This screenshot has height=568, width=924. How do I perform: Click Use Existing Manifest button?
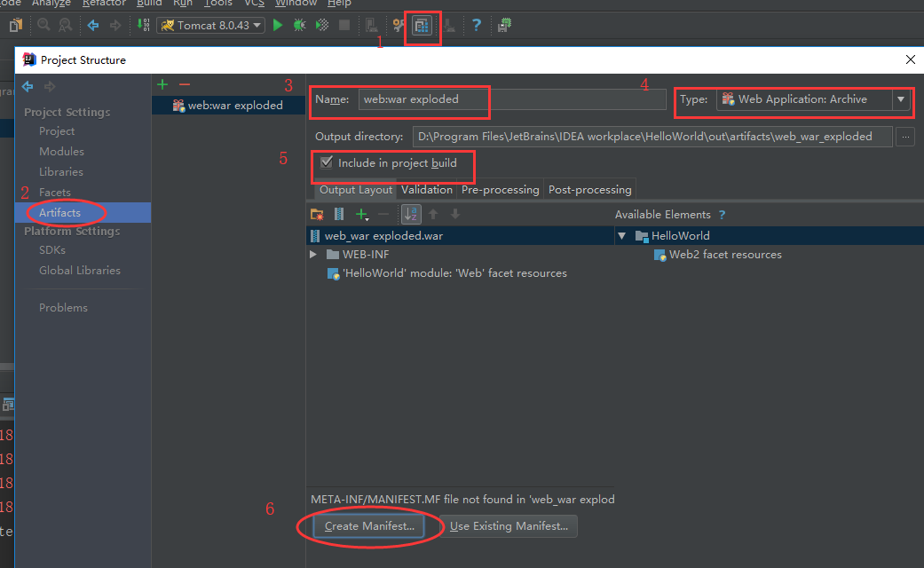click(509, 526)
